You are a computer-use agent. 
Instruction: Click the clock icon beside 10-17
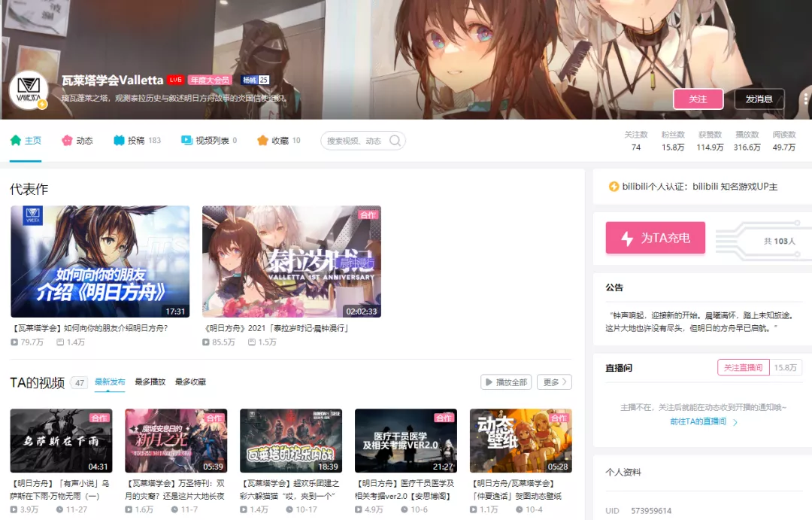pyautogui.click(x=290, y=509)
